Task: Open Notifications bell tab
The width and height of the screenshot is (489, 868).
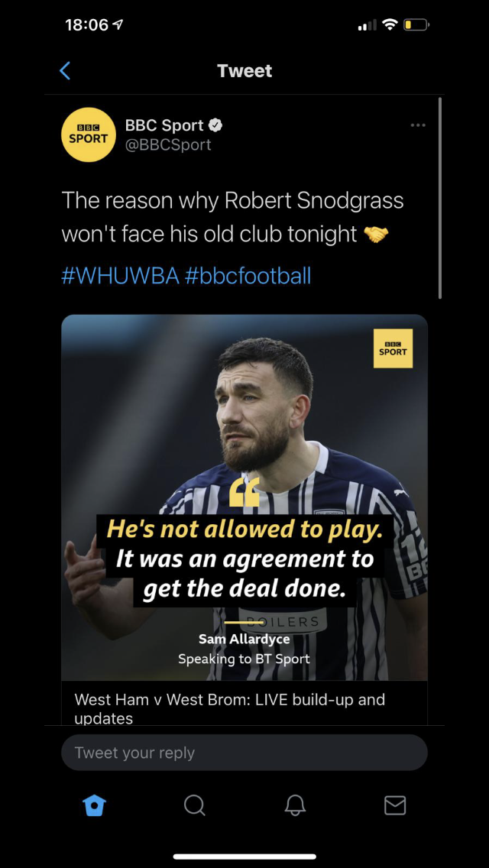Action: coord(295,805)
